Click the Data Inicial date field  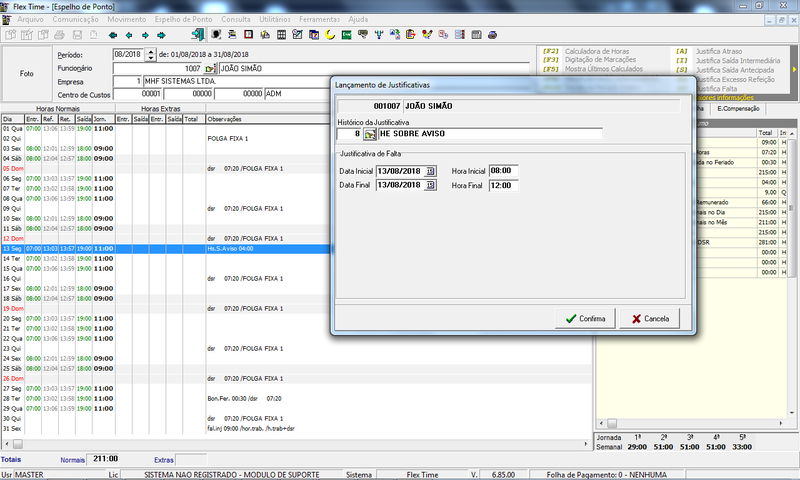pyautogui.click(x=400, y=171)
